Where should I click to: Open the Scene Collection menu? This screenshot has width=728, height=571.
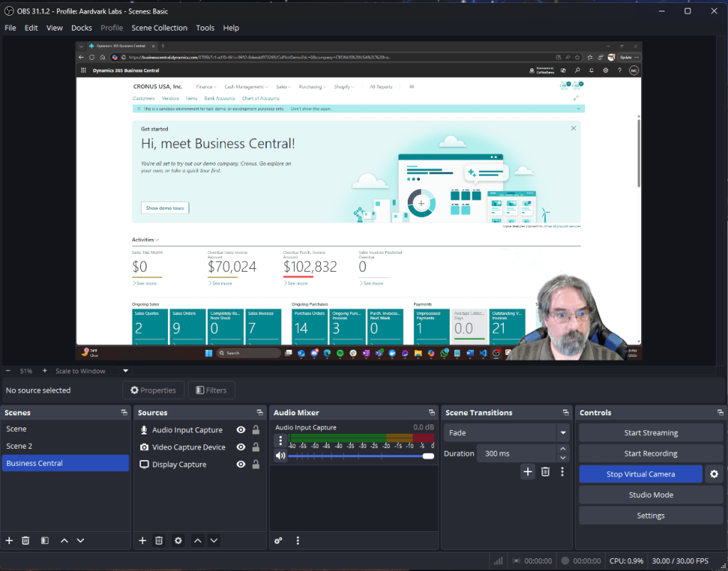point(159,28)
